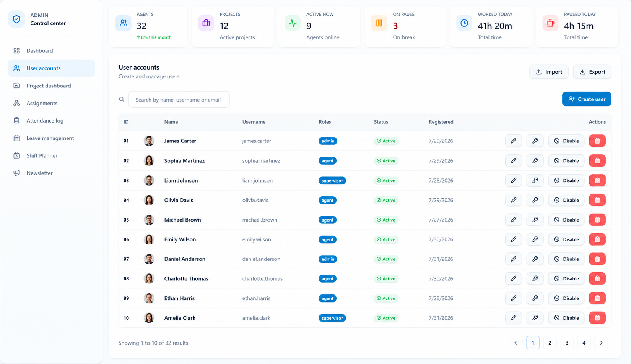Click the username daniel.anderson
The image size is (631, 364).
pos(261,259)
